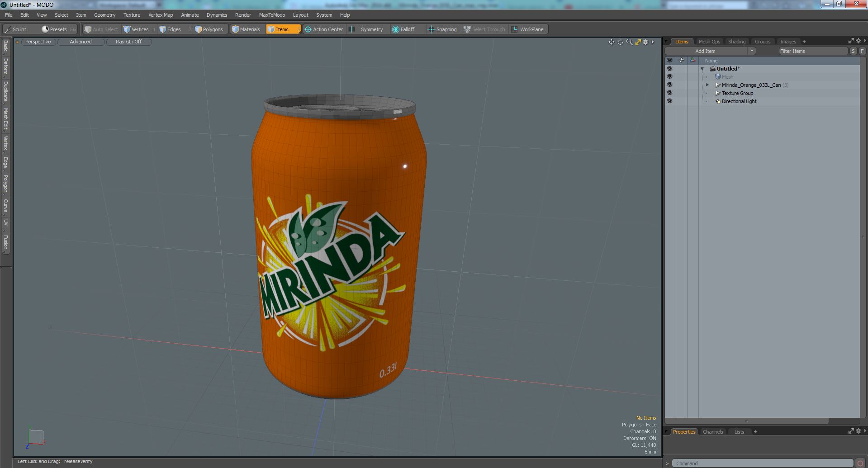868x468 pixels.
Task: Click the Properties panel expand icon
Action: point(851,431)
